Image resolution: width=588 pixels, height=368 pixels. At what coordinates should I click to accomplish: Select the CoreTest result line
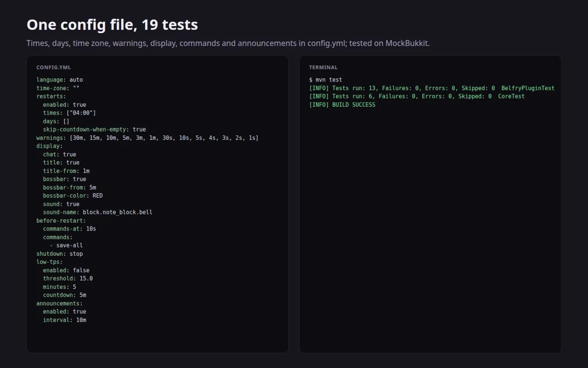click(417, 96)
